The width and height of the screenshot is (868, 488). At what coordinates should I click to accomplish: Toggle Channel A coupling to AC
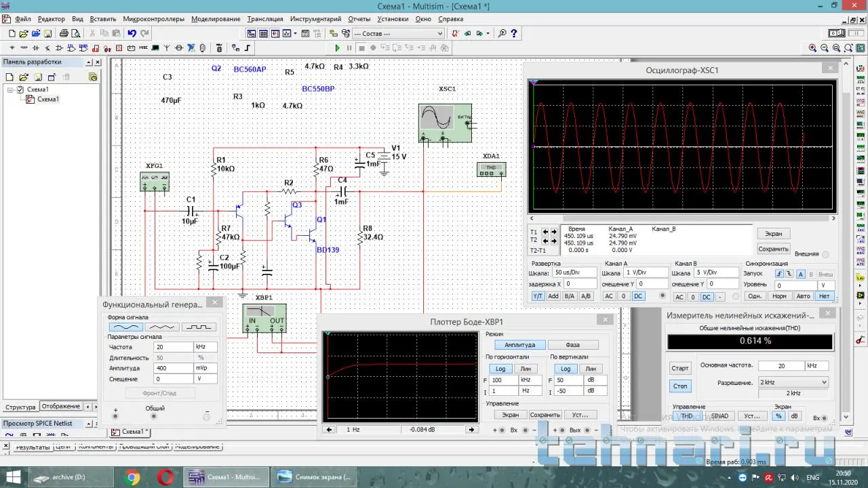tap(609, 296)
